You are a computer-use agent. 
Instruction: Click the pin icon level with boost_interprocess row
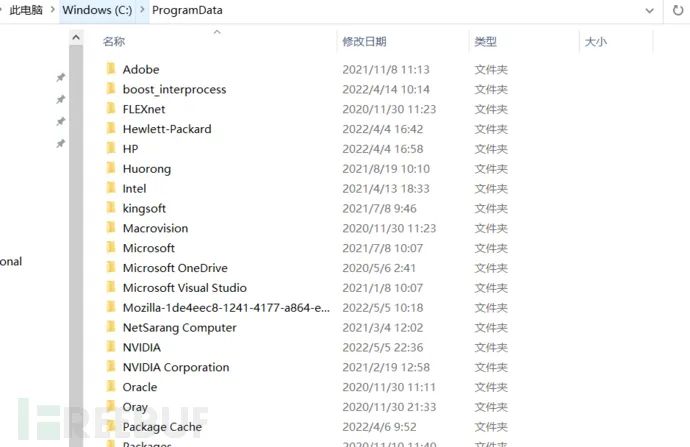[x=61, y=99]
